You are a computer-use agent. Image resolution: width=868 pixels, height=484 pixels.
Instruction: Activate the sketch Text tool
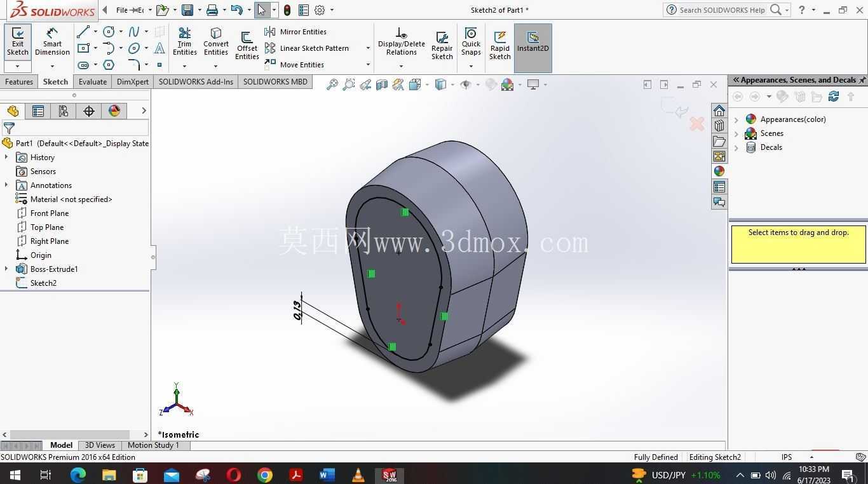click(159, 48)
